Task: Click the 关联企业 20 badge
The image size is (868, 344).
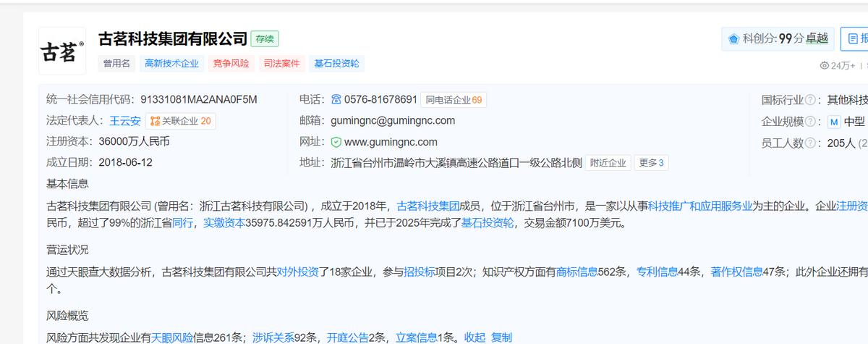Action: [x=180, y=121]
